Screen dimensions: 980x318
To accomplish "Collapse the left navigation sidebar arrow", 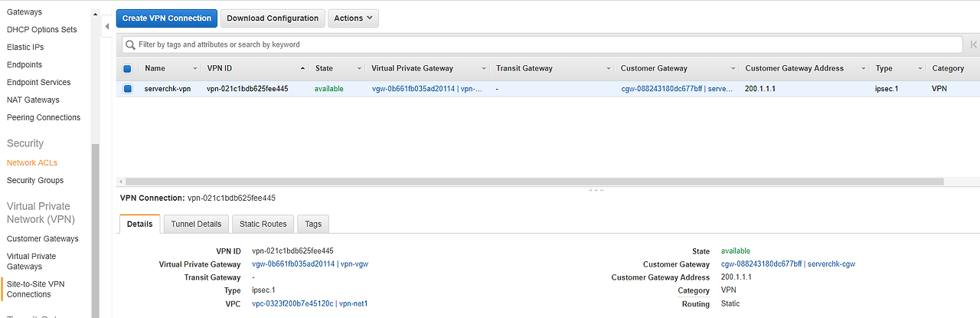I will (x=106, y=27).
